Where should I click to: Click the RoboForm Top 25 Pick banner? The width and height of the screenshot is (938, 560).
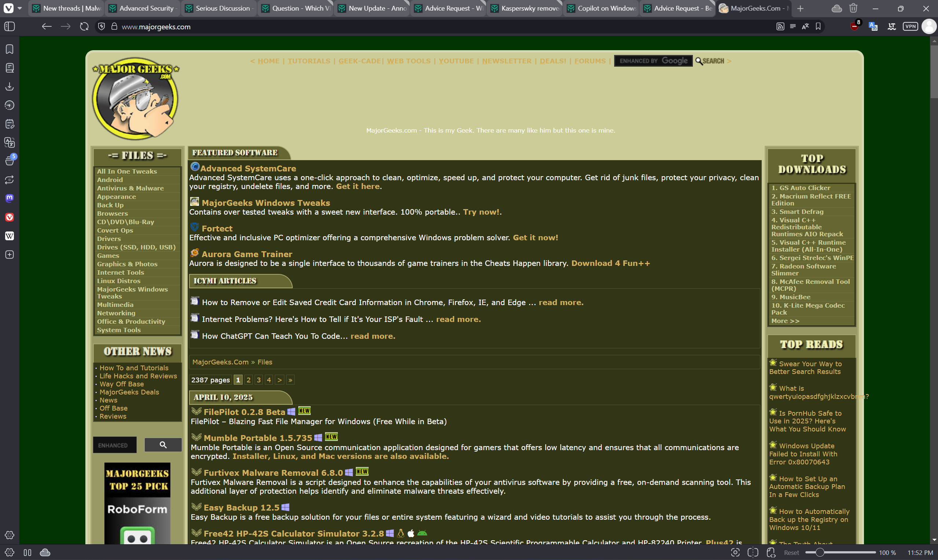coord(137,503)
